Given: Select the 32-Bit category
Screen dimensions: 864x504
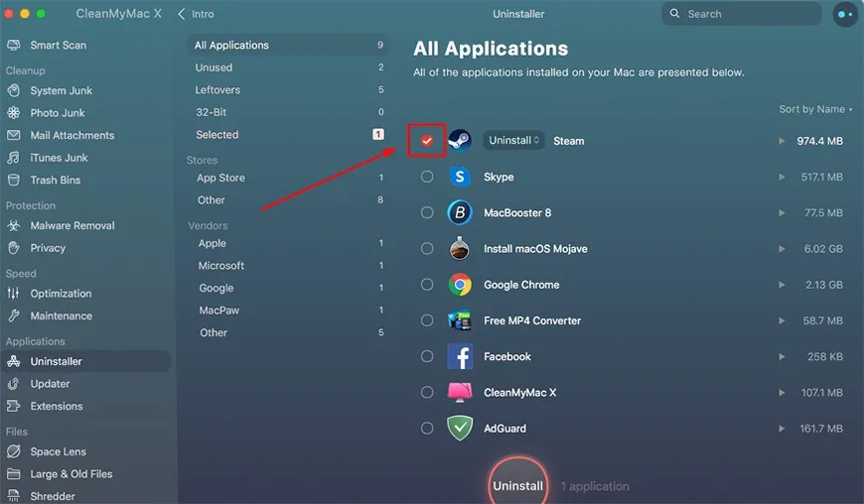Looking at the screenshot, I should click(x=288, y=112).
